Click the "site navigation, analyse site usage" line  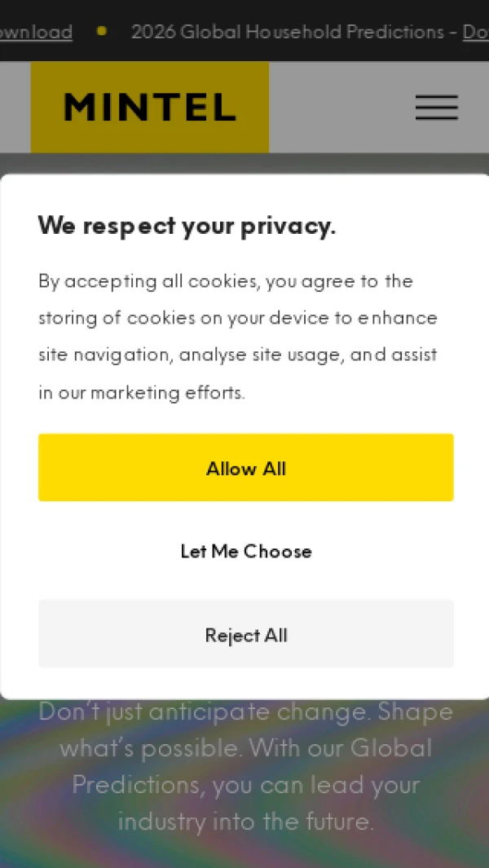[x=237, y=355]
